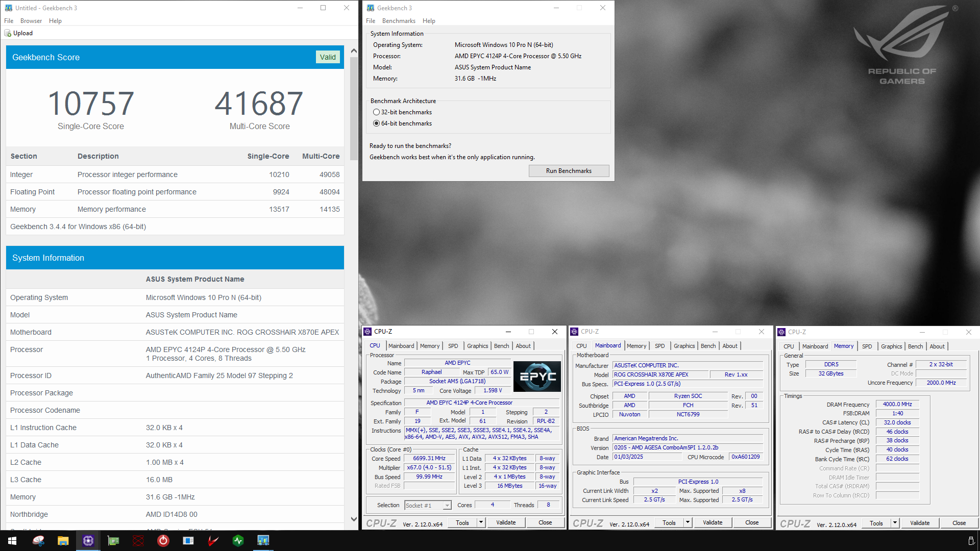Image resolution: width=980 pixels, height=551 pixels.
Task: Open the red wing logo taskbar app
Action: click(213, 541)
